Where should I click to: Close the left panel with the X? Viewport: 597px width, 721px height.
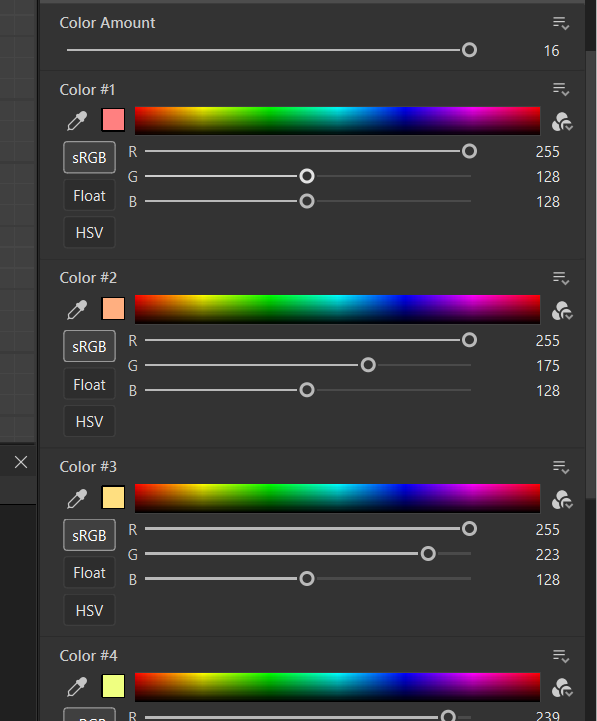click(x=21, y=462)
